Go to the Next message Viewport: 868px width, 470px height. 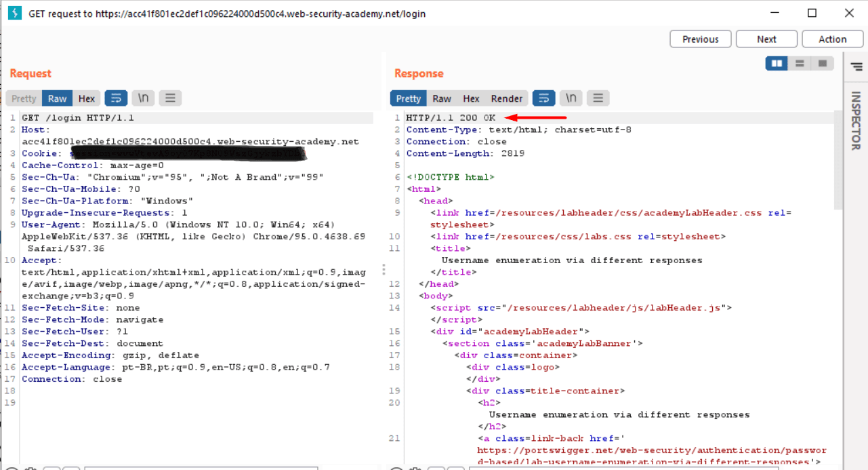[766, 39]
